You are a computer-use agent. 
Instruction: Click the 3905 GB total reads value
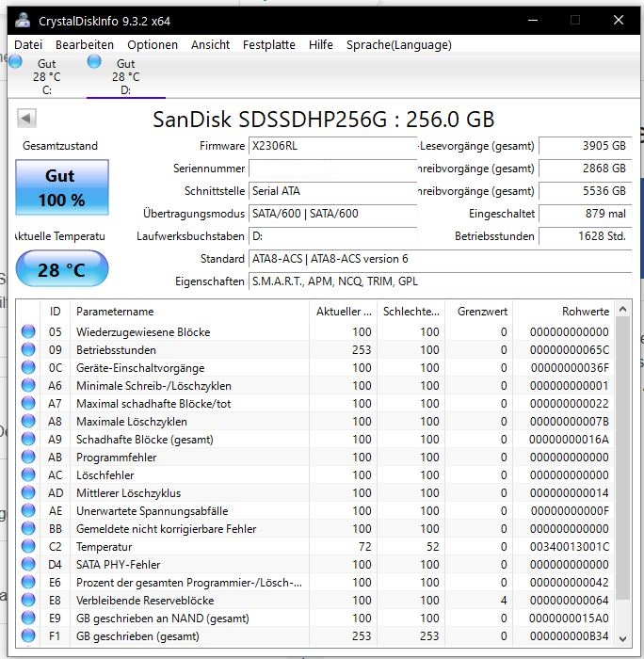click(x=585, y=146)
